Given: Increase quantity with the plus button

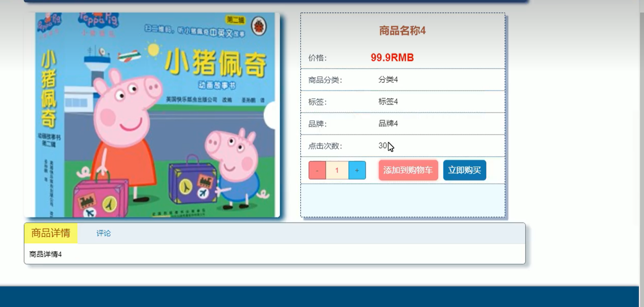Looking at the screenshot, I should click(357, 170).
